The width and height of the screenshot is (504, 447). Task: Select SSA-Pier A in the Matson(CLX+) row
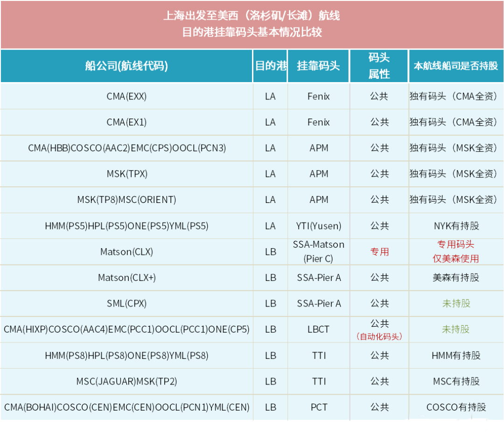[319, 278]
